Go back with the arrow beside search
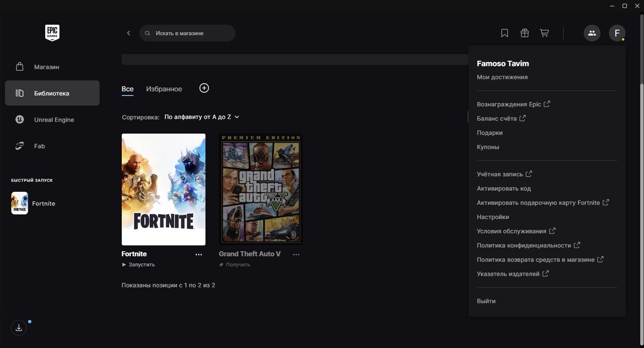This screenshot has height=348, width=644. (128, 33)
